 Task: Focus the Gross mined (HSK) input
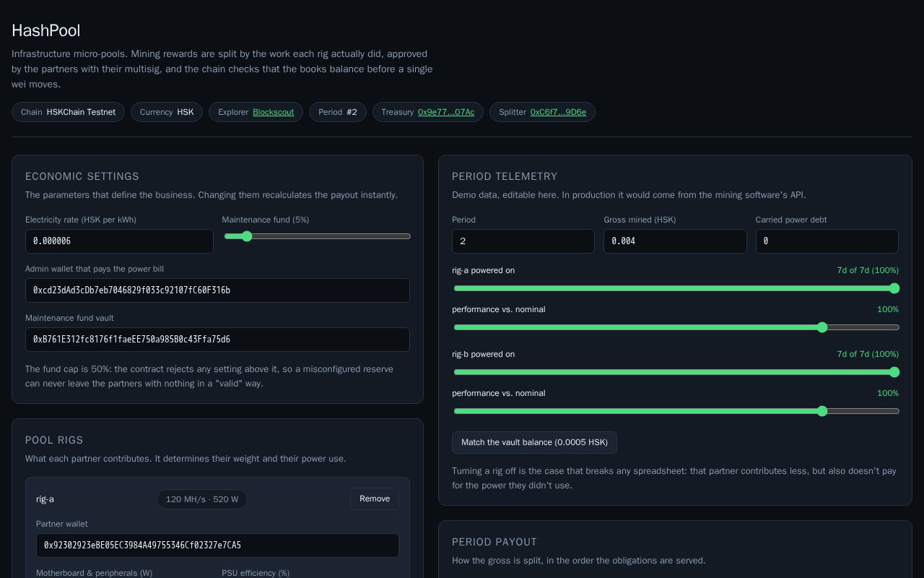(x=675, y=241)
